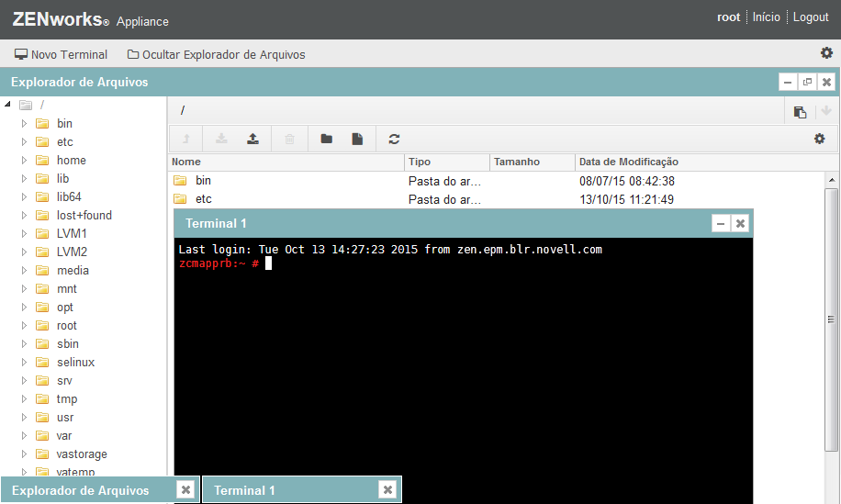Click the path field showing /
Image resolution: width=841 pixels, height=504 pixels.
point(477,110)
